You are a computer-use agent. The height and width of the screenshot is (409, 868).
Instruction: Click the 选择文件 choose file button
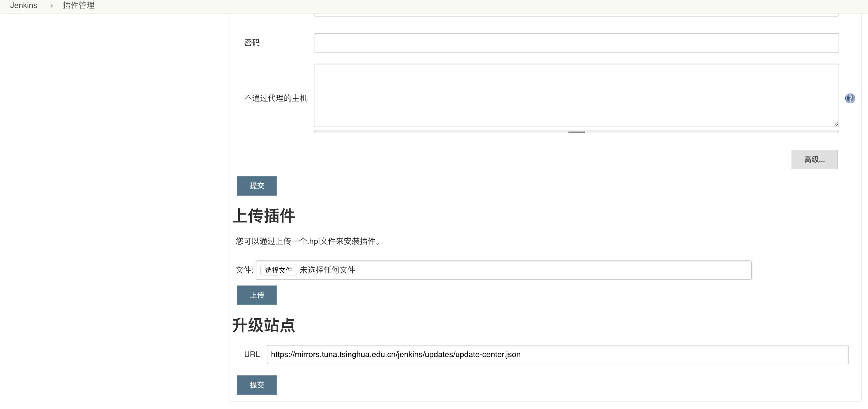[x=278, y=270]
